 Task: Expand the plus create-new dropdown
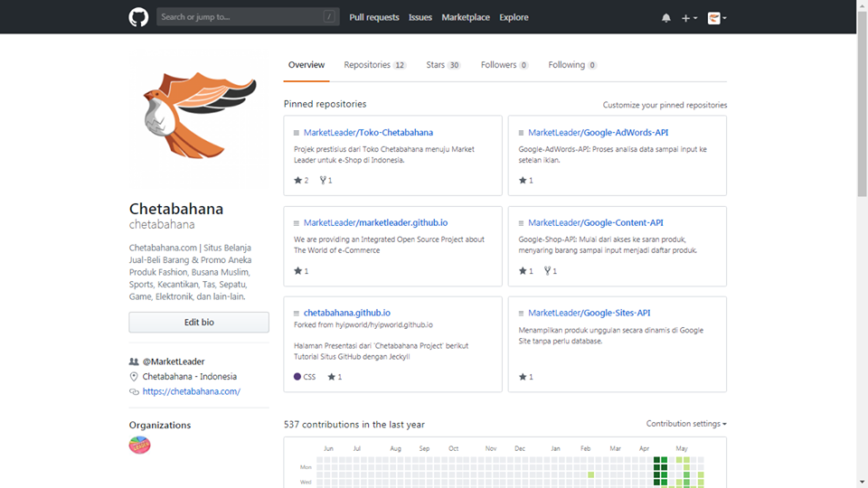click(x=689, y=18)
